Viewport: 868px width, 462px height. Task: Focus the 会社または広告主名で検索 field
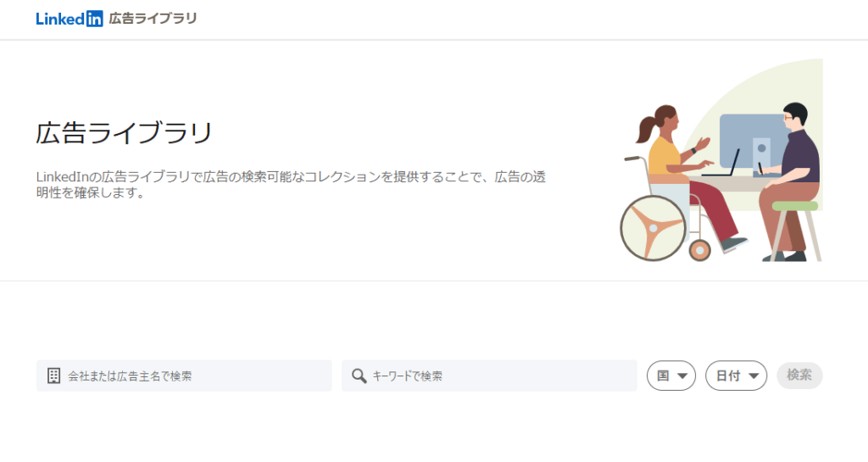tap(184, 376)
